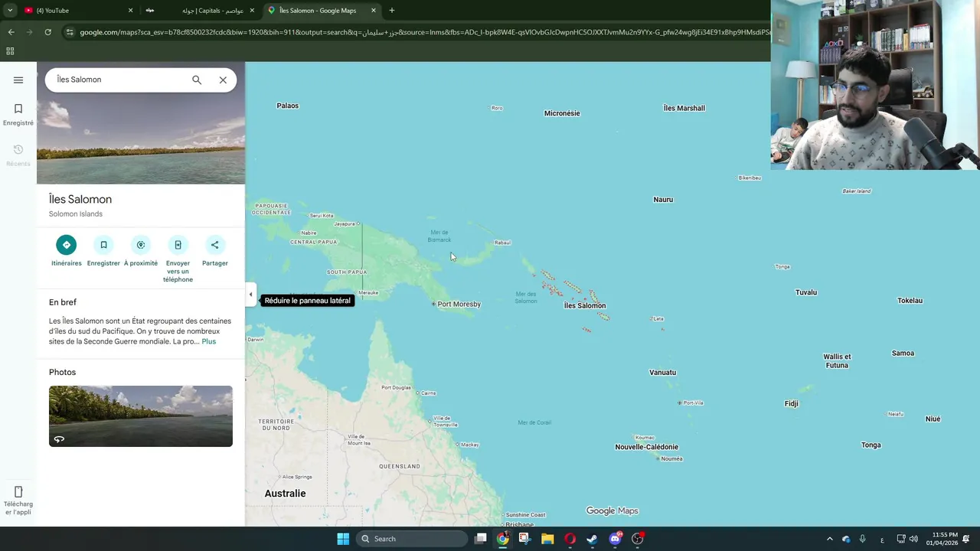
Task: Close the Îles Salomon Google Maps tab
Action: pyautogui.click(x=374, y=11)
